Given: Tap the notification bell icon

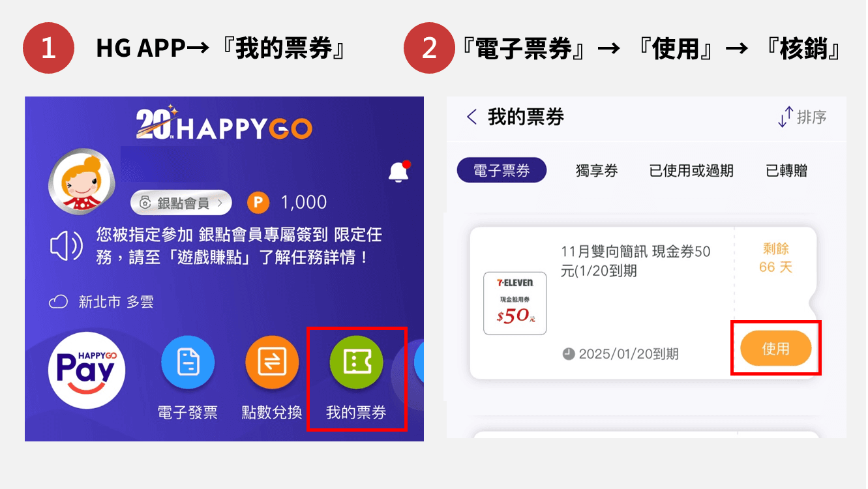Looking at the screenshot, I should [398, 171].
